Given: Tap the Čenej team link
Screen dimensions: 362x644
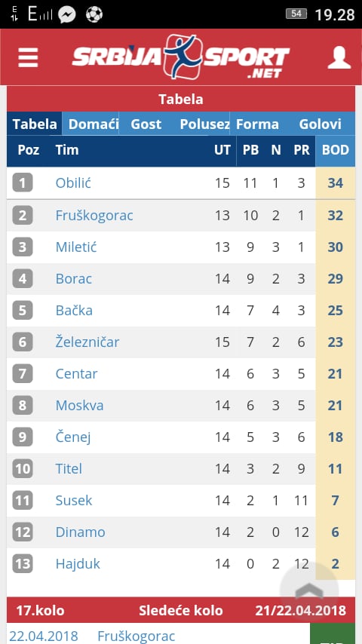Looking at the screenshot, I should [x=72, y=437].
